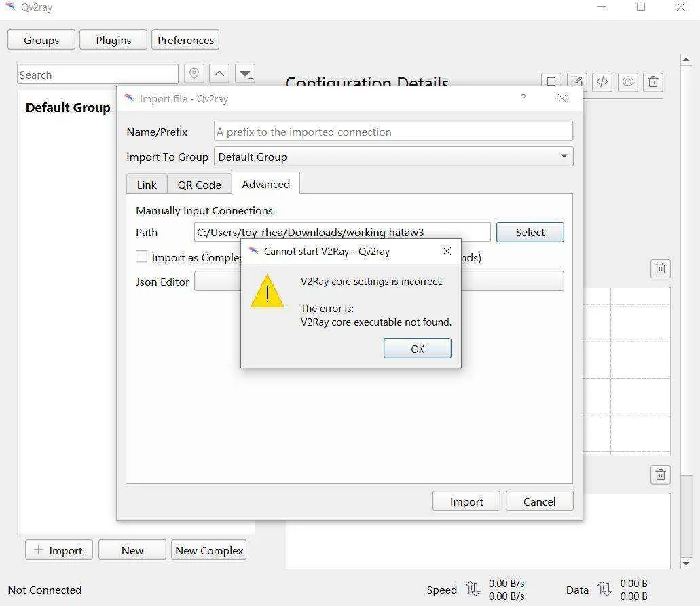700x606 pixels.
Task: Click the locate connection pin icon
Action: (x=194, y=73)
